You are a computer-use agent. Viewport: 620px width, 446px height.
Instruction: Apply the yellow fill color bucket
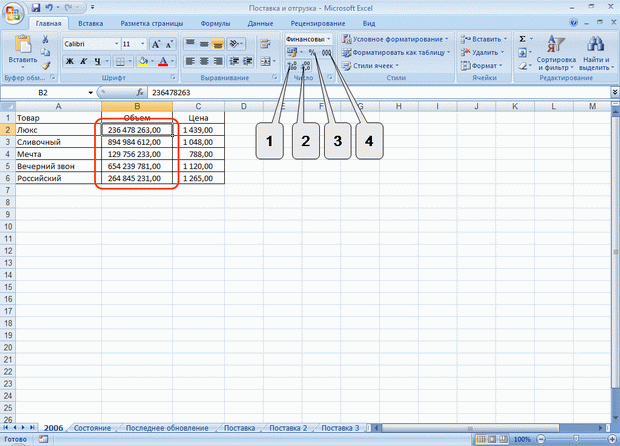143,61
